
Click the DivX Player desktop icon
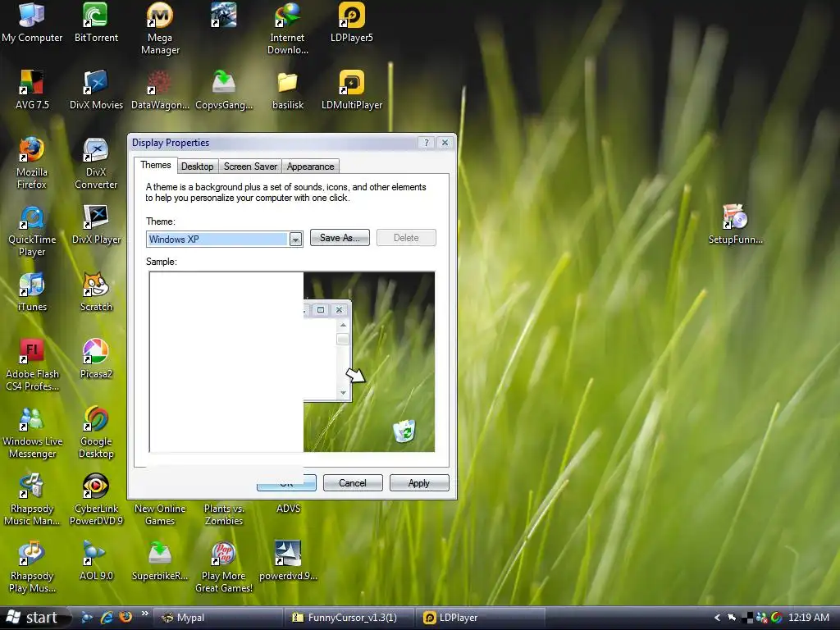click(96, 225)
